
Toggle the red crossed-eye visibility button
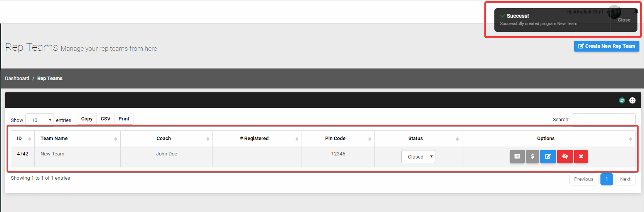[x=565, y=157]
